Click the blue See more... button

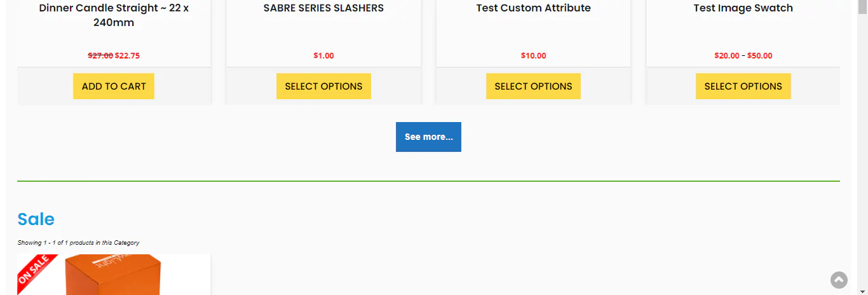point(428,137)
